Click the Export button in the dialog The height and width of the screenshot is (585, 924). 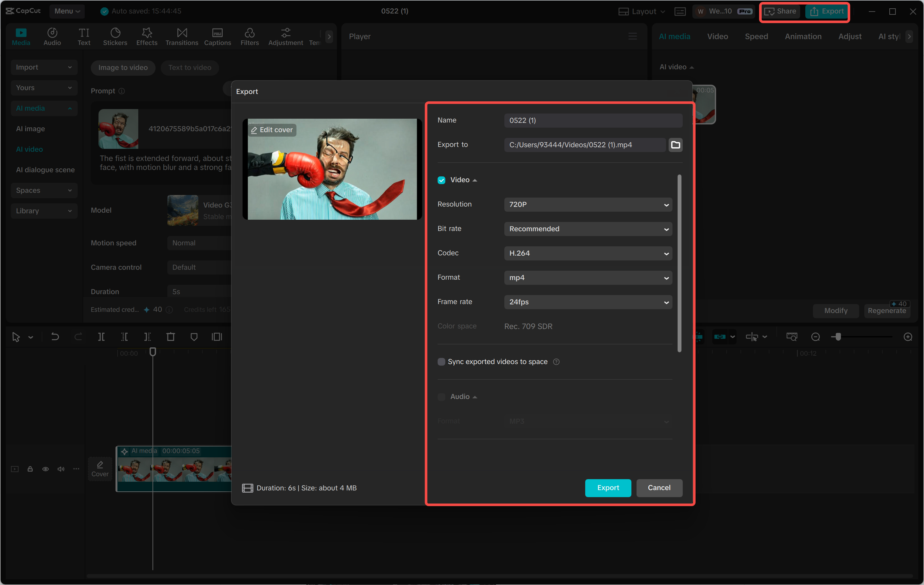608,487
